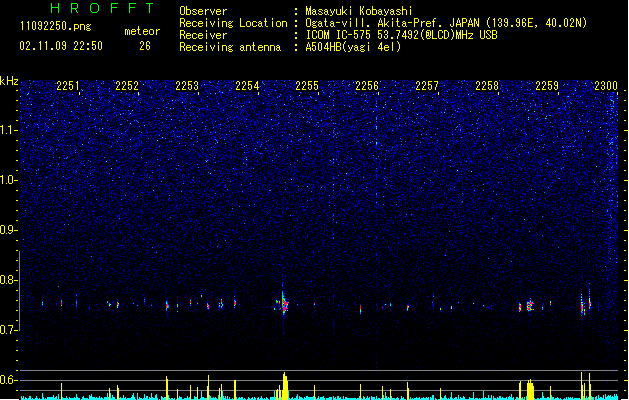629x400 pixels.
Task: Click observer name Masayuki Kobayashi
Action: pyautogui.click(x=359, y=11)
